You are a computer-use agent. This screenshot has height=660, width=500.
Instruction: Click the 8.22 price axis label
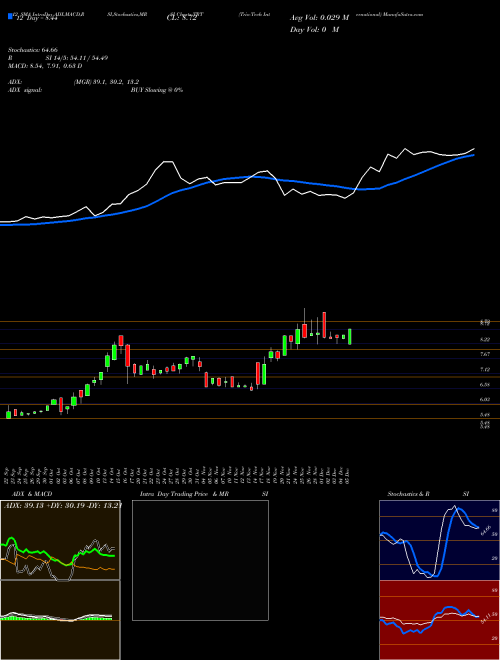pos(485,339)
